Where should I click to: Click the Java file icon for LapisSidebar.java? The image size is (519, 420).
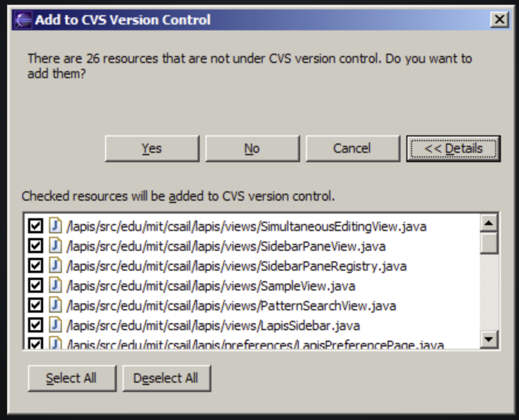(x=55, y=325)
